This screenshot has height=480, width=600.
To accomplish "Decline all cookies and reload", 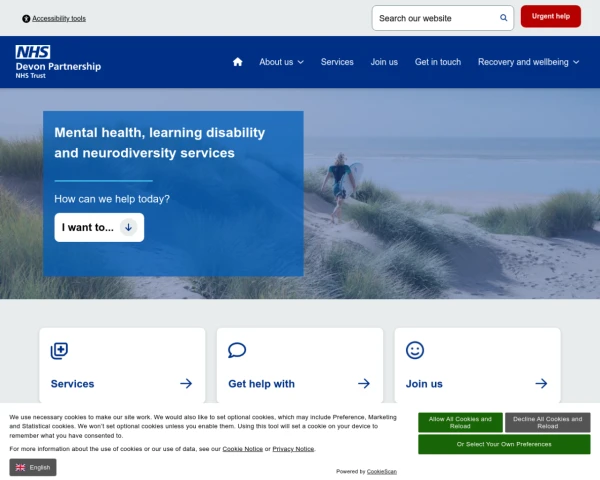I will (547, 422).
